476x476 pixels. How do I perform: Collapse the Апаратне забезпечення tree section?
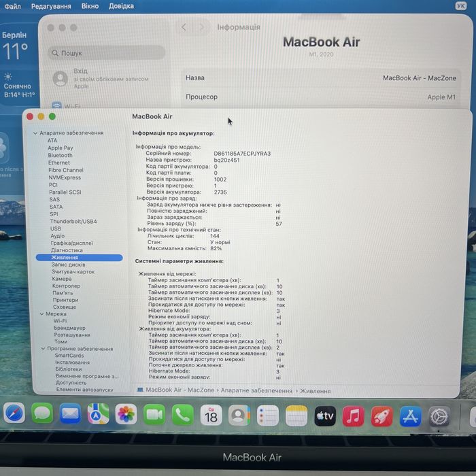(x=35, y=133)
